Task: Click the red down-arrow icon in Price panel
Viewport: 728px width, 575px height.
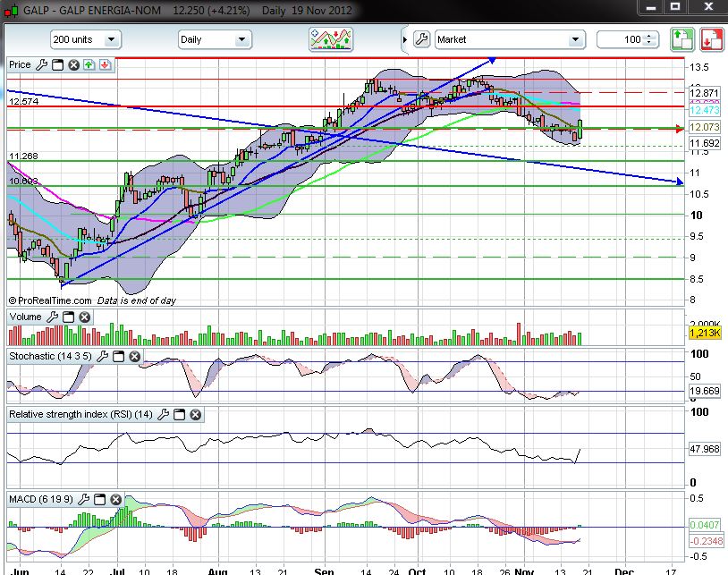Action: (x=105, y=65)
